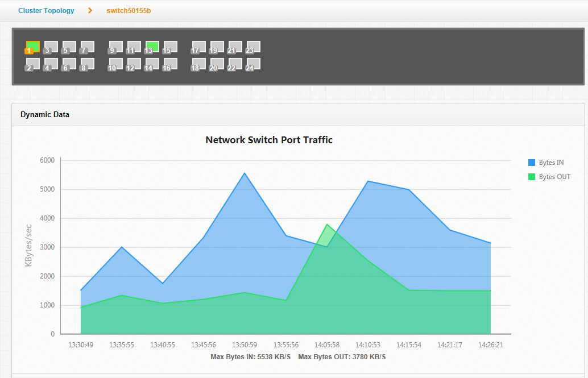Select switch port 14

tap(152, 64)
